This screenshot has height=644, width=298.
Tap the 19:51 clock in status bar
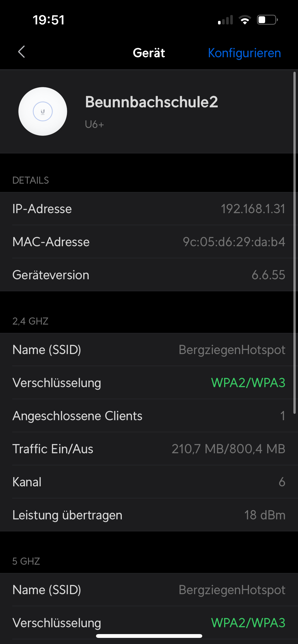[x=48, y=20]
